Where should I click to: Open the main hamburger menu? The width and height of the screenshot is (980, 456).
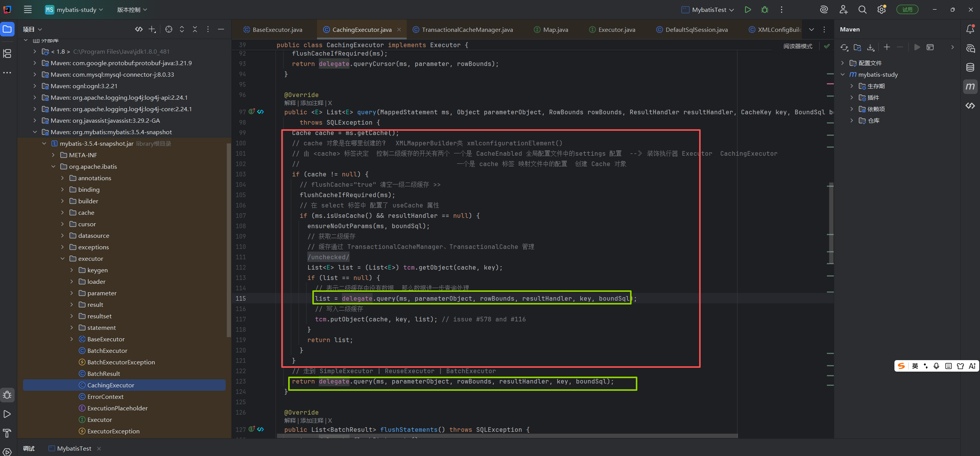click(28, 10)
